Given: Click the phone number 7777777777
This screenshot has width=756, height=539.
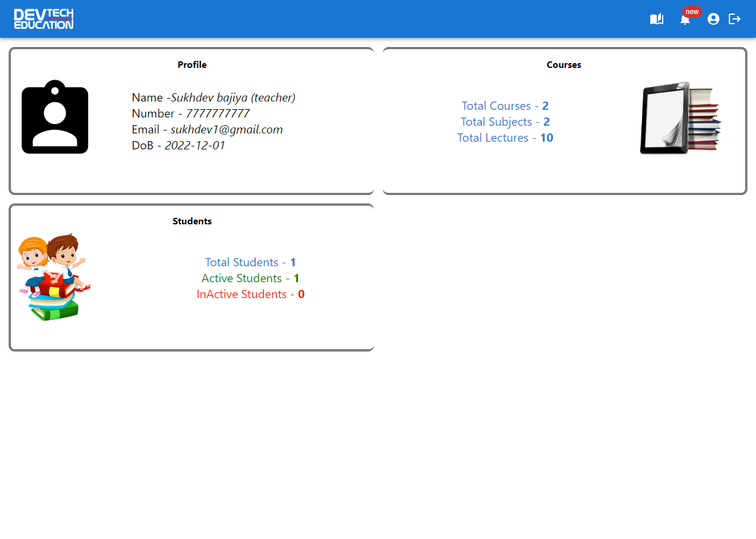Looking at the screenshot, I should click(218, 113).
